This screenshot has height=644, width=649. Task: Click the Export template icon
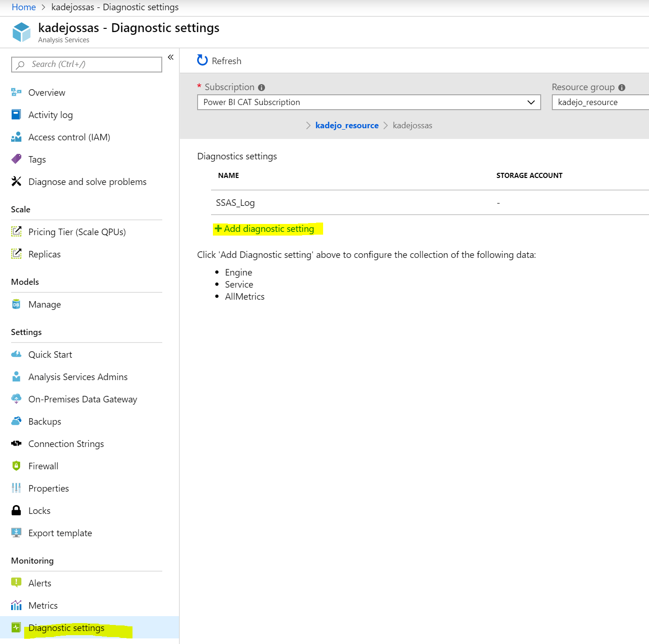pos(16,532)
